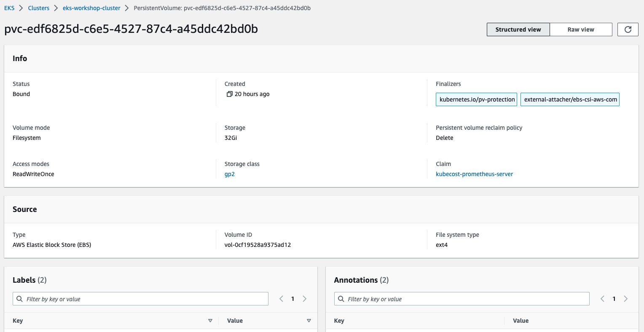644x332 pixels.
Task: Go to previous page of Annotations
Action: point(602,299)
